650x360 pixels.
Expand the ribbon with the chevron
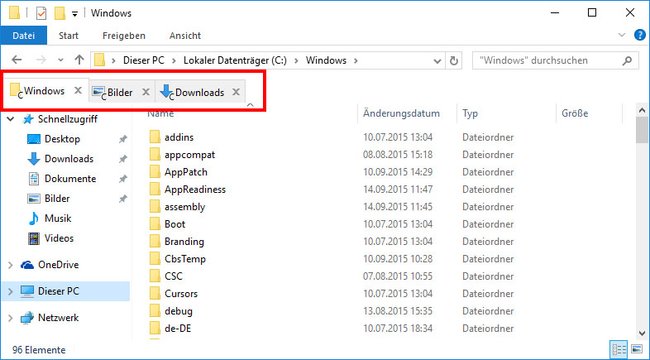pos(622,35)
